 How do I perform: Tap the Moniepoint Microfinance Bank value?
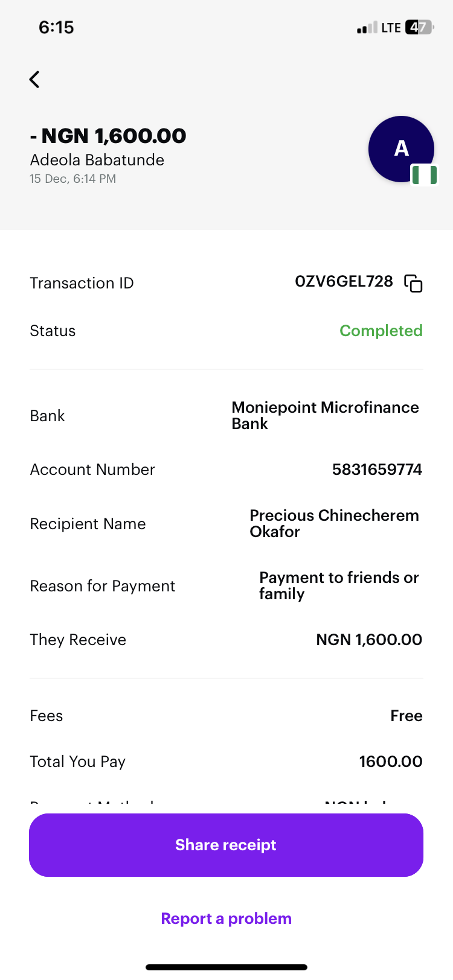click(x=325, y=415)
